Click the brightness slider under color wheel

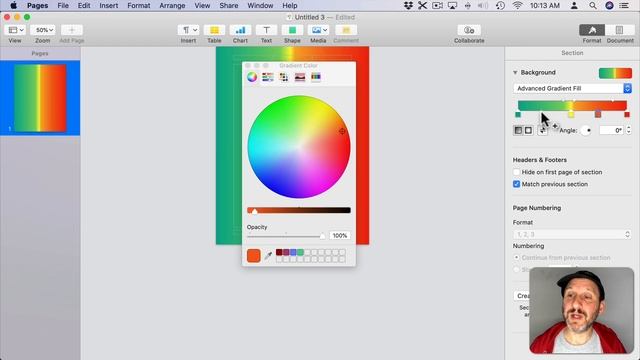click(299, 210)
